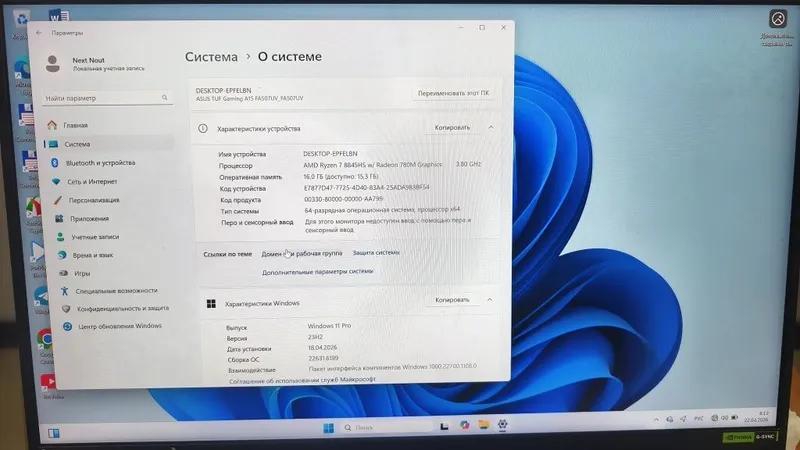Click the Windows logo beside Характеристики Windows

211,304
